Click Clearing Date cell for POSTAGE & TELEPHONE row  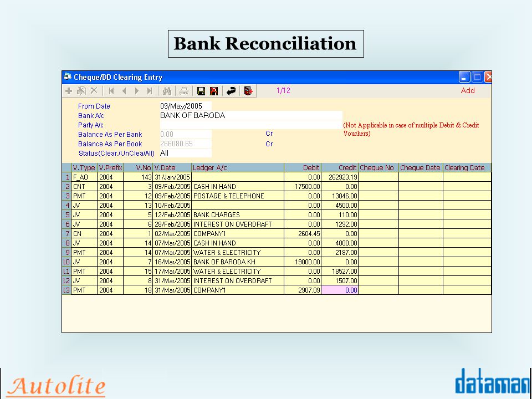tap(467, 196)
